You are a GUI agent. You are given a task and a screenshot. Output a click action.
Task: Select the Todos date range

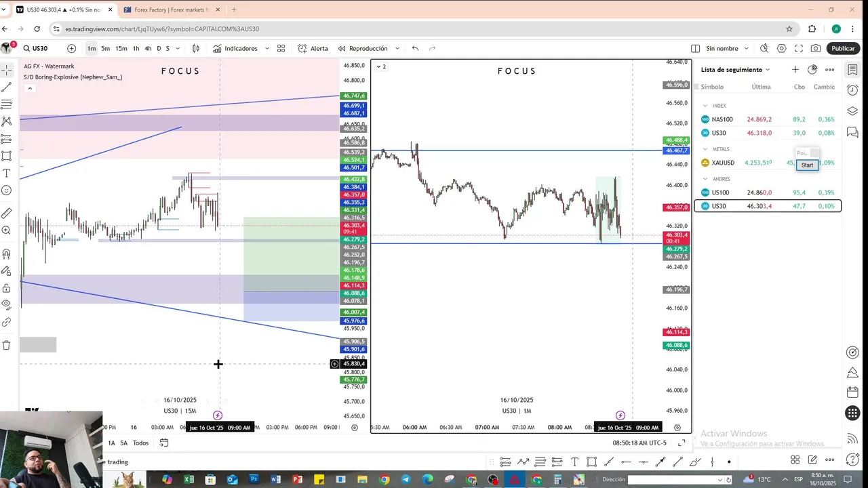[x=140, y=443]
